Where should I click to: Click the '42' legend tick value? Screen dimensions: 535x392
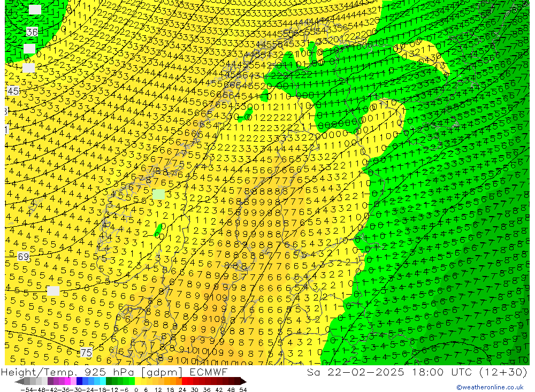[x=219, y=390]
